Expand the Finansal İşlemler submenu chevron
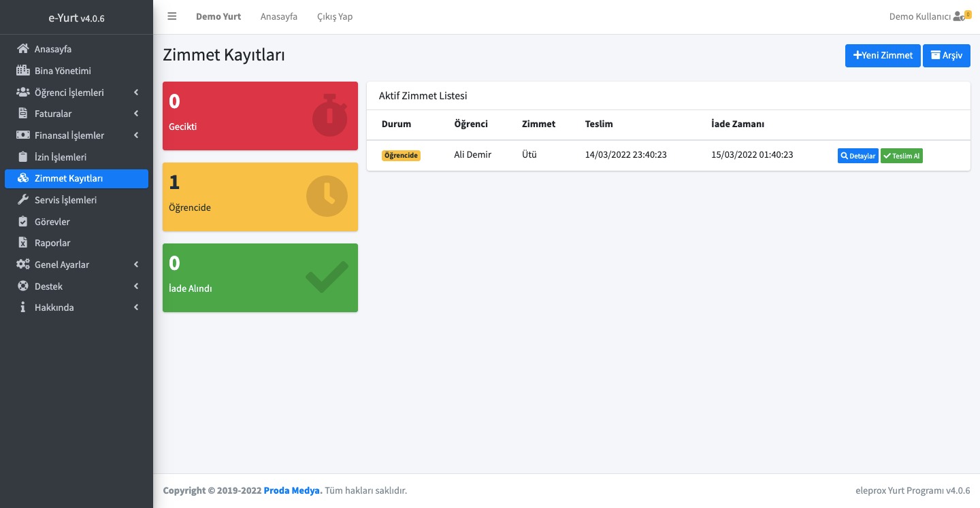The height and width of the screenshot is (508, 980). pyautogui.click(x=136, y=135)
